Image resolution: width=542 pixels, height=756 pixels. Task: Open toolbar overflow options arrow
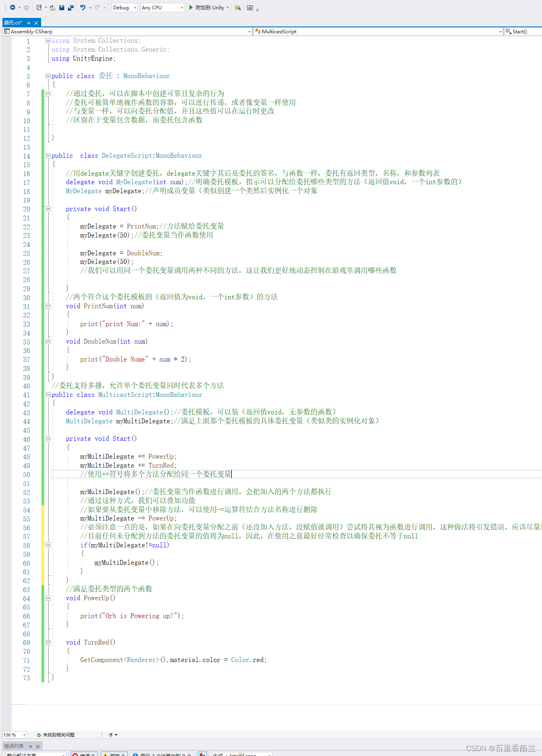point(257,9)
